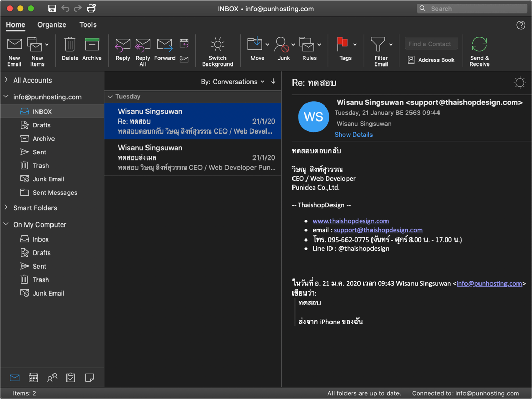Screen dimensions: 532x399
Task: Click the Find a Contact field
Action: (x=431, y=44)
